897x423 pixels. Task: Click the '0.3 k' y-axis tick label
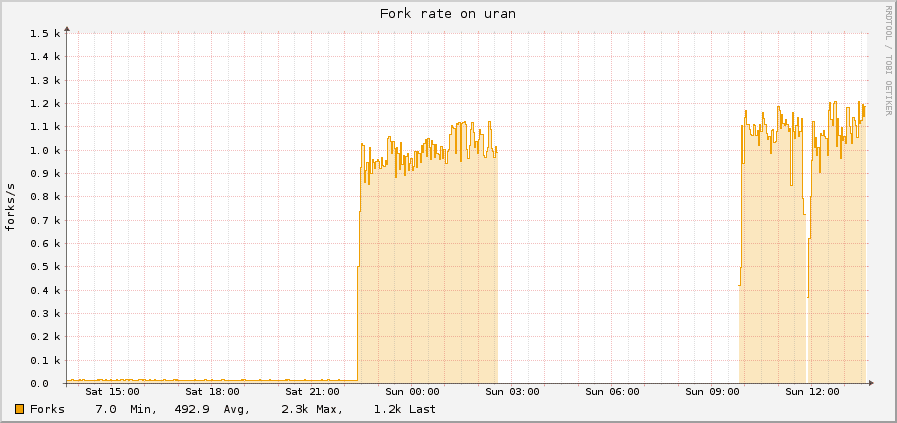(45, 314)
